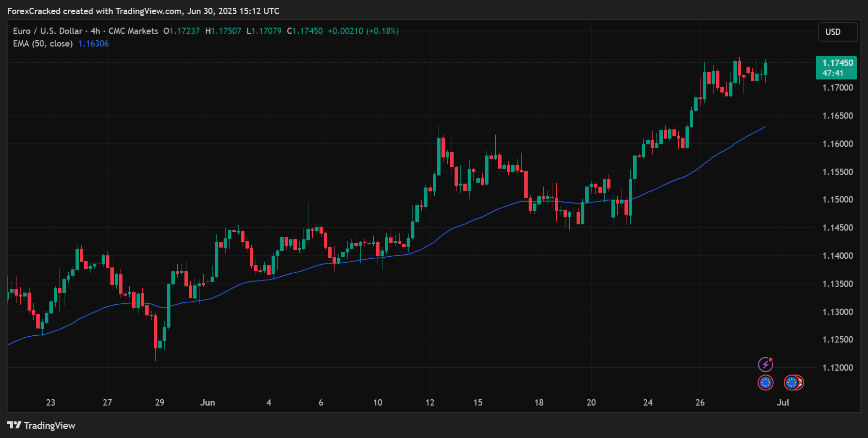The height and width of the screenshot is (438, 868).
Task: Click the overlapping EU flags events marker
Action: coord(793,382)
